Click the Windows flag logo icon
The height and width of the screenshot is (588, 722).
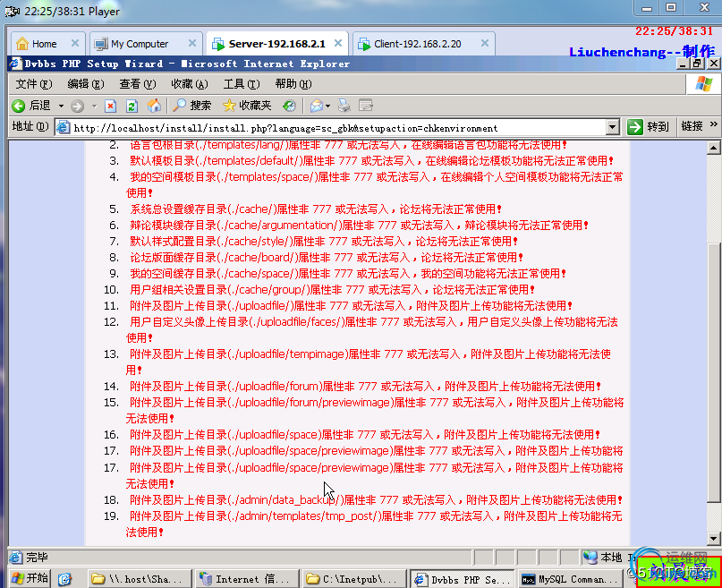coord(703,84)
